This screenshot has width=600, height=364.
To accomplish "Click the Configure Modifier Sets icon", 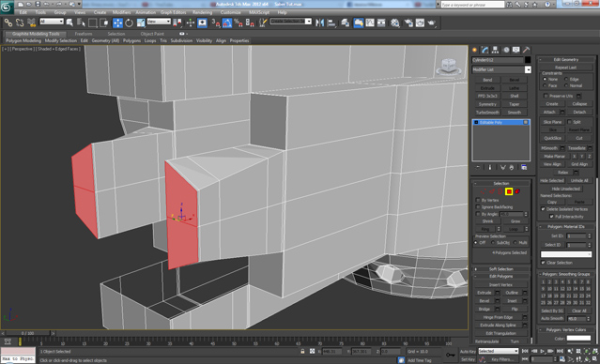I will pos(524,168).
